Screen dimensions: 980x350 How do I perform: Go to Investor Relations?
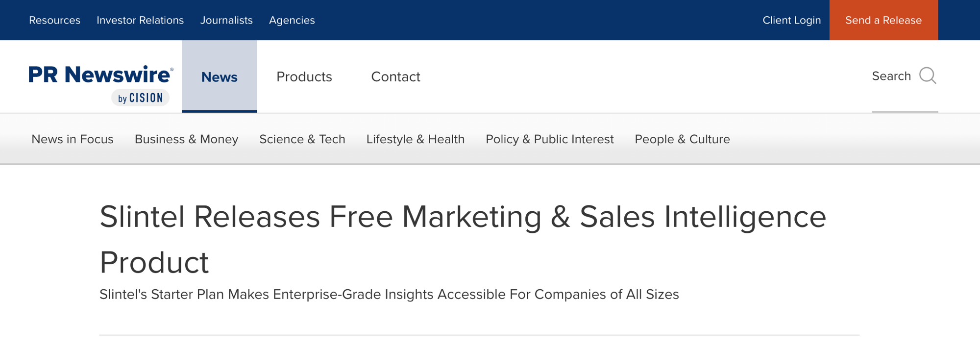140,20
